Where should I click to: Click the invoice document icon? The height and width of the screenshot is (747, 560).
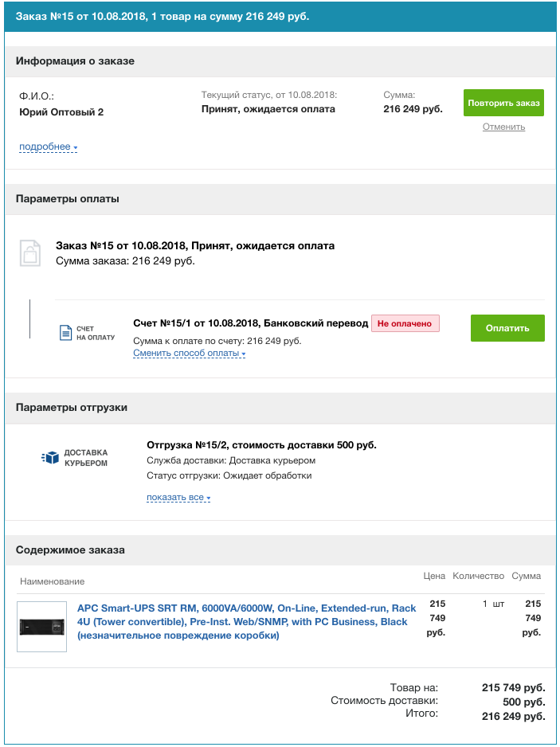click(66, 333)
